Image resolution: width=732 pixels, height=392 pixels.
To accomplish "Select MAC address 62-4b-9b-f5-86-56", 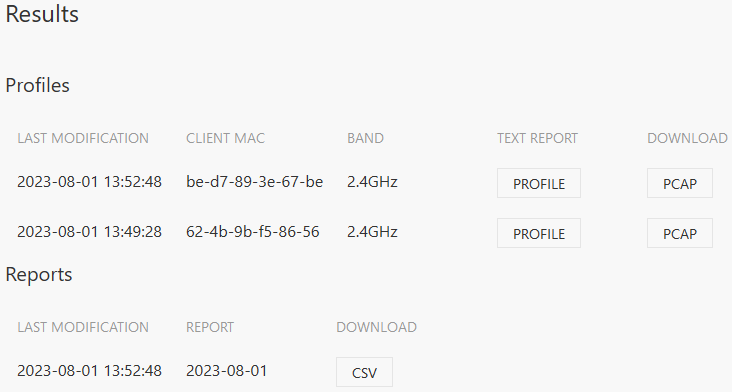I will [253, 231].
